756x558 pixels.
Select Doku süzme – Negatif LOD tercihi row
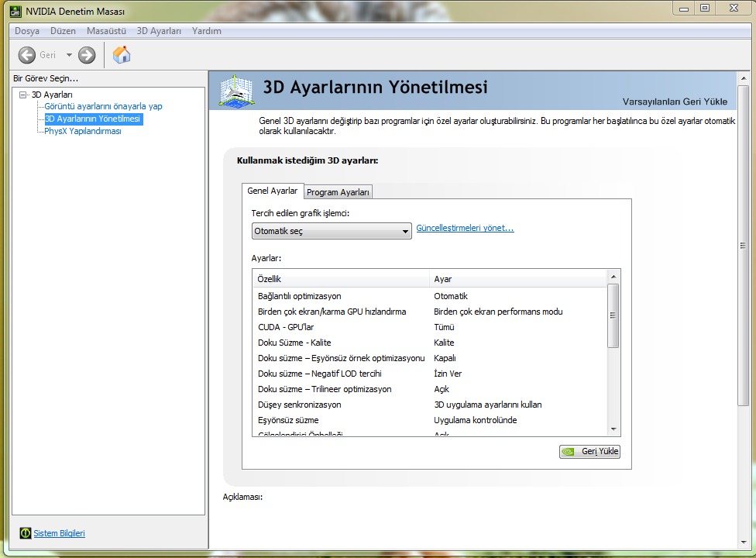click(x=430, y=374)
